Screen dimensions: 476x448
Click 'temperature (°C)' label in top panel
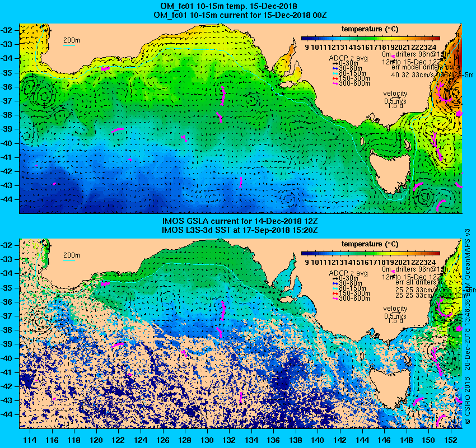[370, 29]
